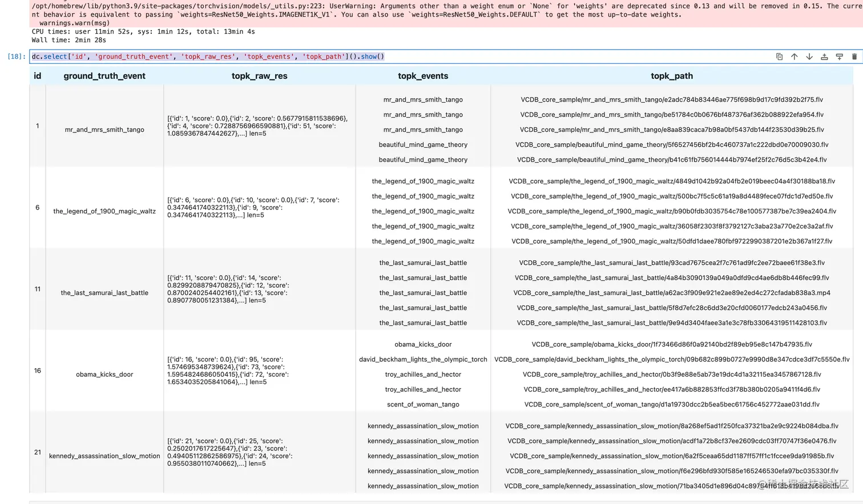Insert a new cell below cell 18
This screenshot has width=863, height=504.
click(x=839, y=57)
